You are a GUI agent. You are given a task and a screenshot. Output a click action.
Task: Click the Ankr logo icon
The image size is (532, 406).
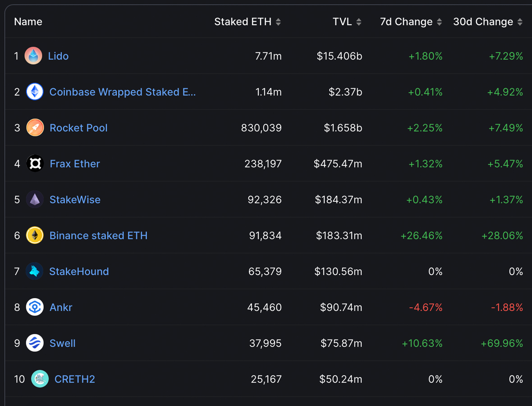point(35,307)
